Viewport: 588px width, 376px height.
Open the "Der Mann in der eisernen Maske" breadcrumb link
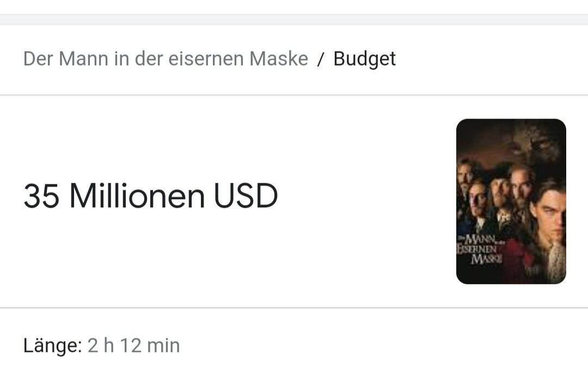point(166,58)
